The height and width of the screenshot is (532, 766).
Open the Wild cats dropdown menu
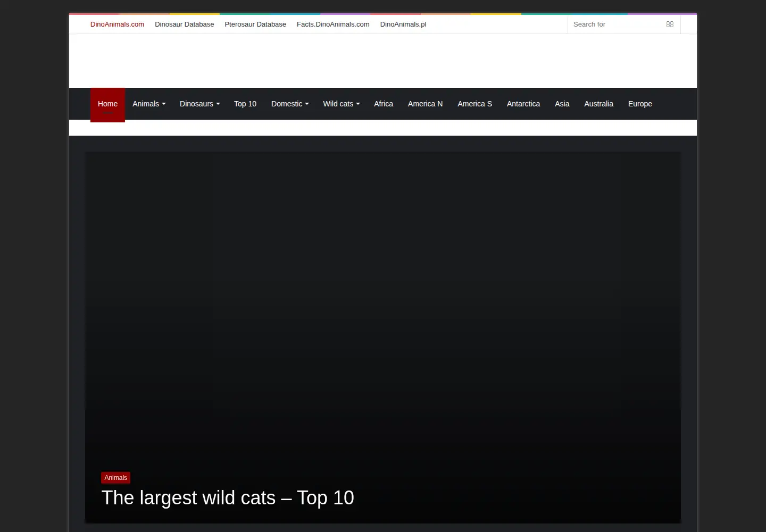click(x=342, y=104)
